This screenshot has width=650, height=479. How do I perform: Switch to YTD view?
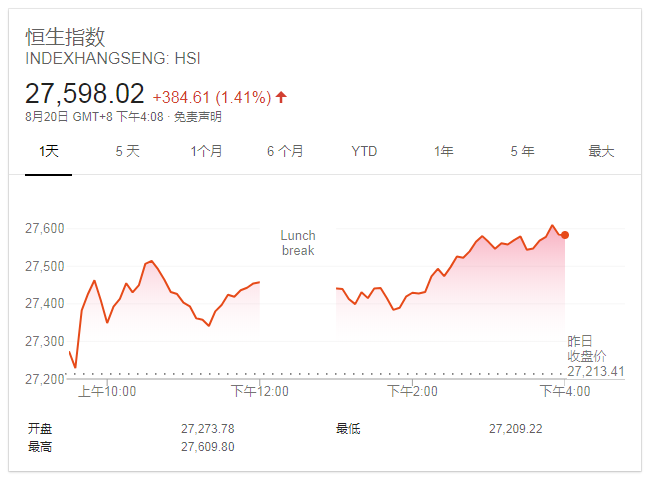[364, 151]
